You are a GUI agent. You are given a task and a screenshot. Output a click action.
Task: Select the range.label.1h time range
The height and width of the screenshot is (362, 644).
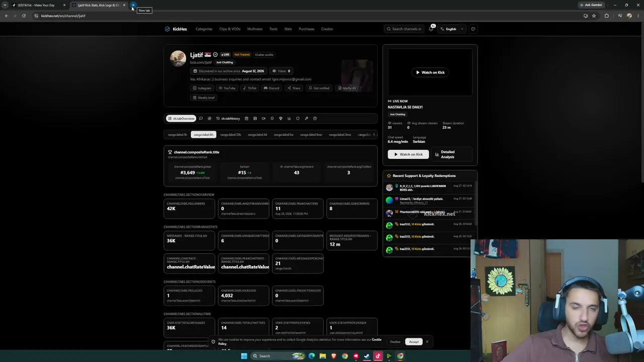(177, 135)
